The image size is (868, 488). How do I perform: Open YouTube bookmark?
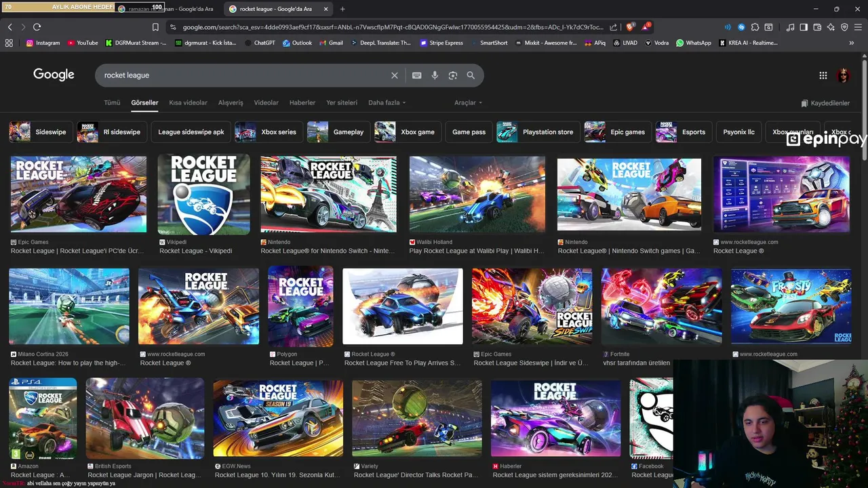click(83, 43)
